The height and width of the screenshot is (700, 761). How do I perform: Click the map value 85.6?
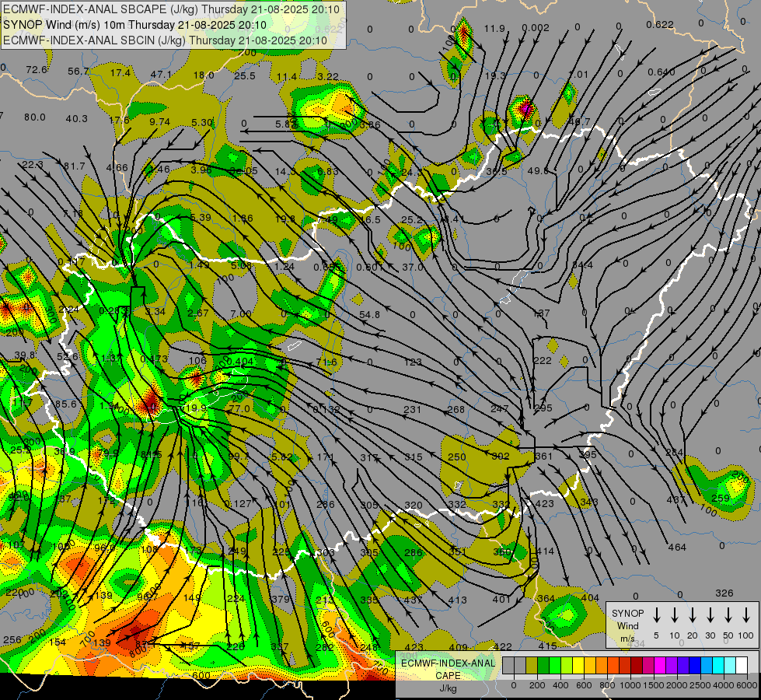pos(65,404)
